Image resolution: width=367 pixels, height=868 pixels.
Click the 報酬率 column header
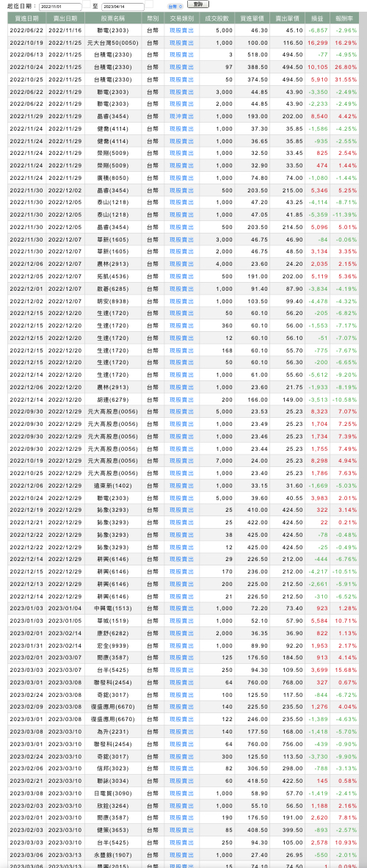click(x=346, y=18)
